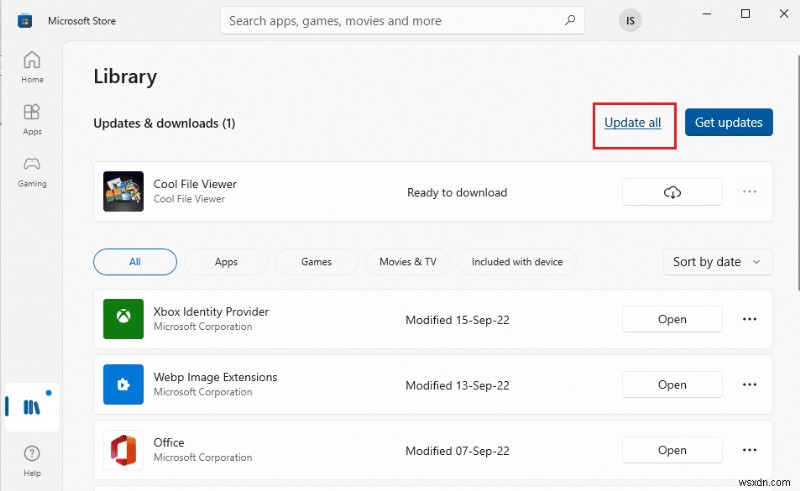Filter by Movies & TV

(408, 262)
